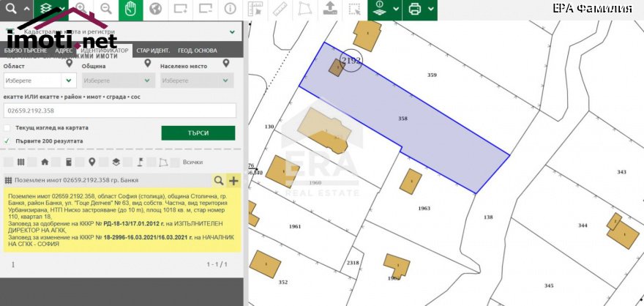Select the distance ruler tool
The height and width of the screenshot is (306, 644).
[280, 9]
